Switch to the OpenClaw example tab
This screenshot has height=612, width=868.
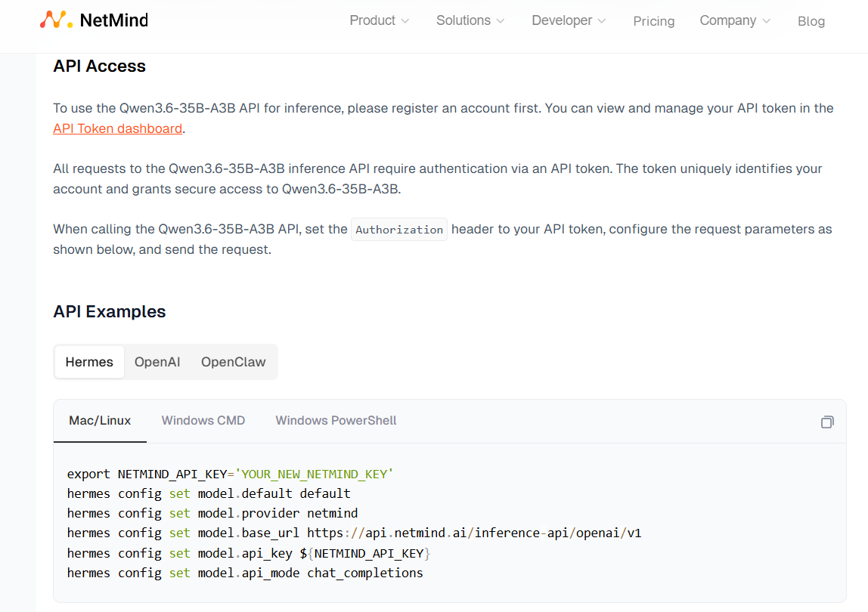(x=233, y=362)
